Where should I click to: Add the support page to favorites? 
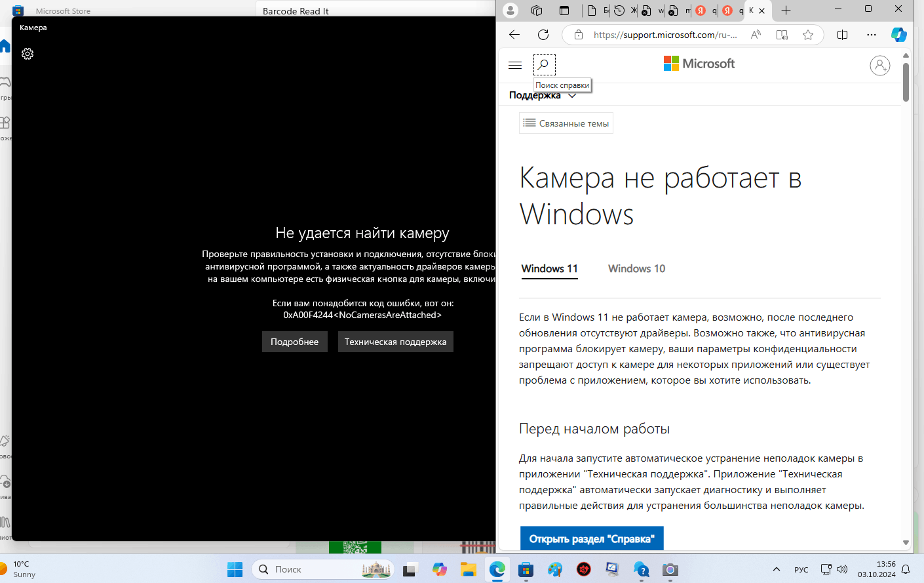tap(807, 35)
